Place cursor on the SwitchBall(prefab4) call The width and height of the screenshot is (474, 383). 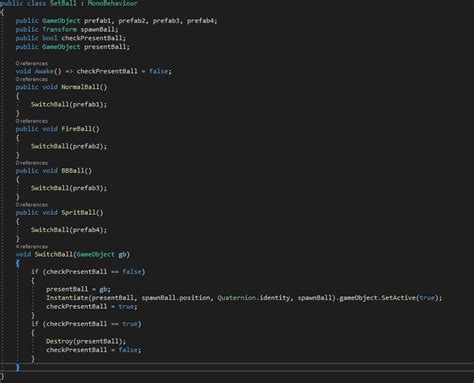69,230
